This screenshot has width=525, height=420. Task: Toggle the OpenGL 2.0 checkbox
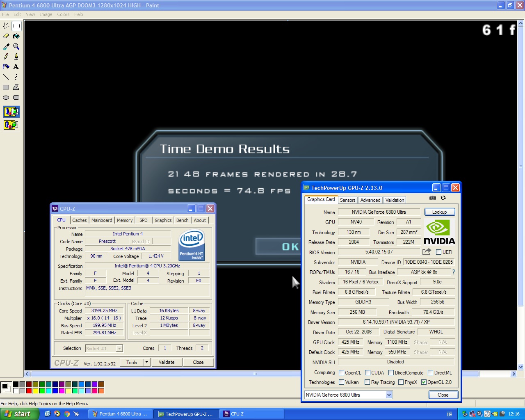pos(424,382)
